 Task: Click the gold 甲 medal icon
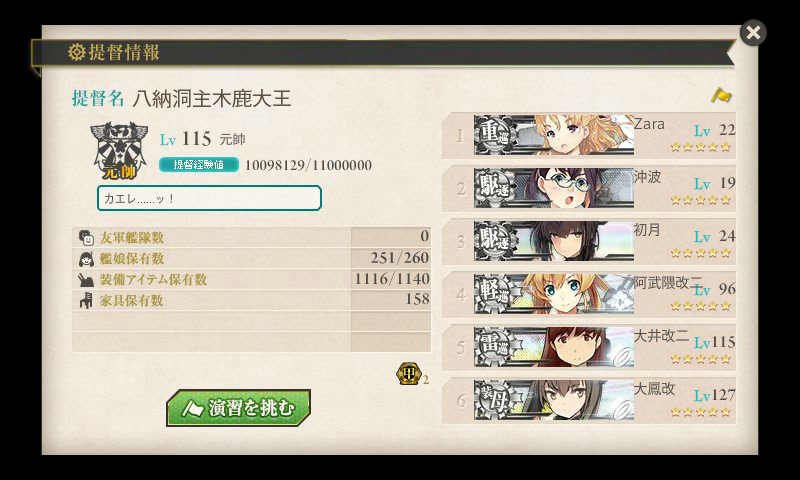(x=409, y=373)
